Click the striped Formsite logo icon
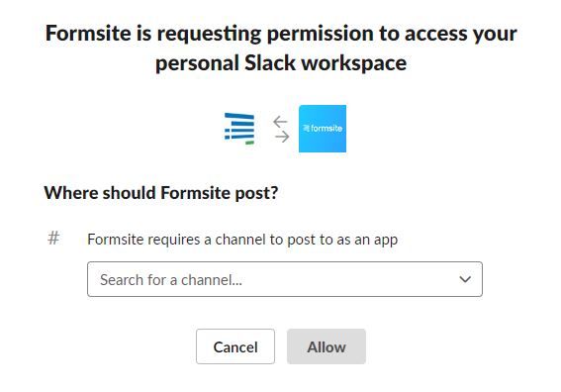This screenshot has width=561, height=392. pyautogui.click(x=239, y=129)
